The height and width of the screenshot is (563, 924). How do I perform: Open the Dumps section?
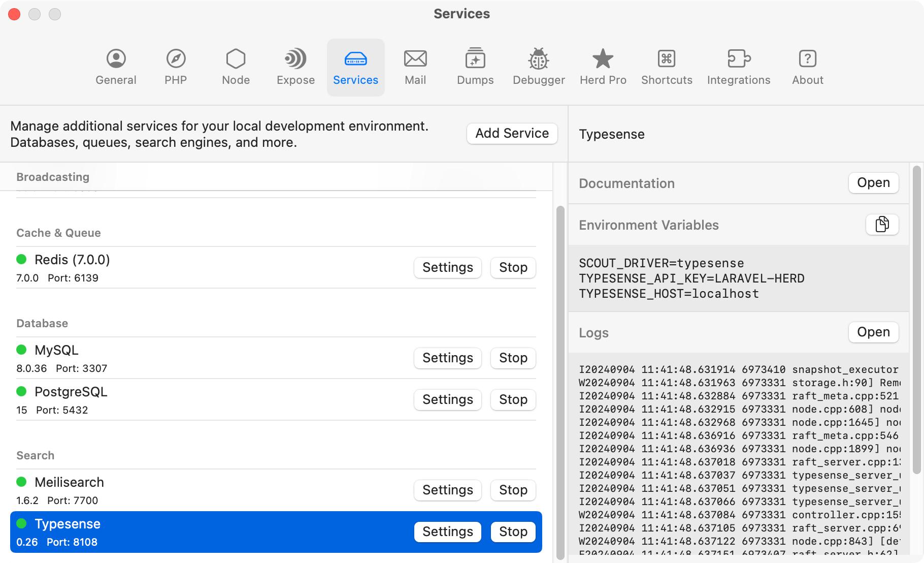coord(475,67)
